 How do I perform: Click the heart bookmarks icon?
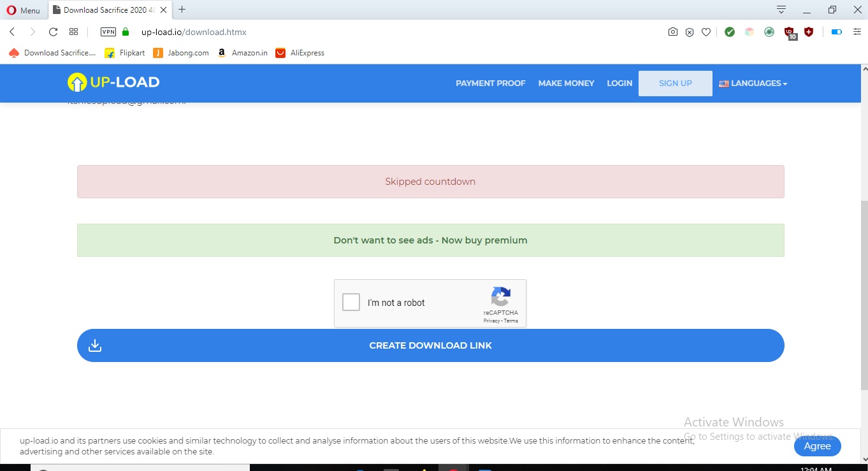[706, 31]
